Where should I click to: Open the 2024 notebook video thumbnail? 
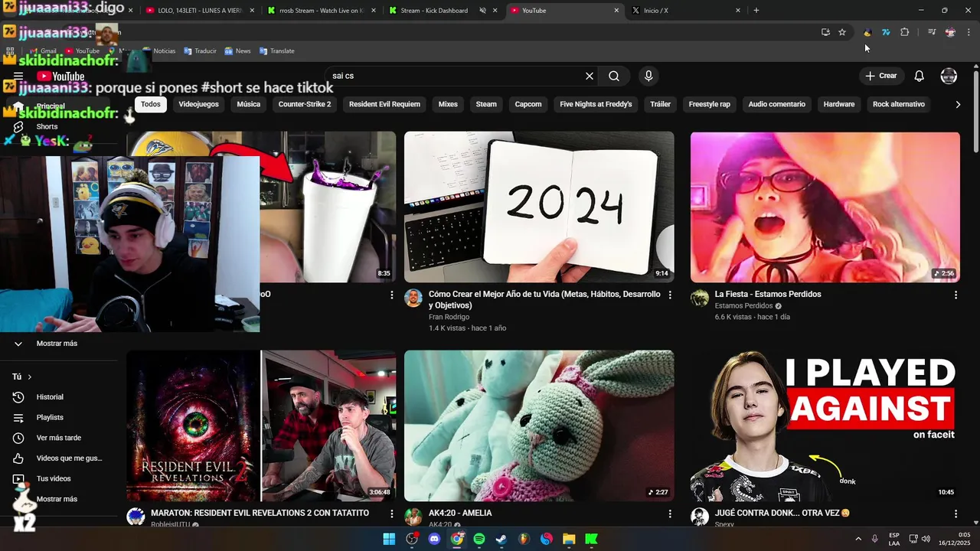[539, 207]
